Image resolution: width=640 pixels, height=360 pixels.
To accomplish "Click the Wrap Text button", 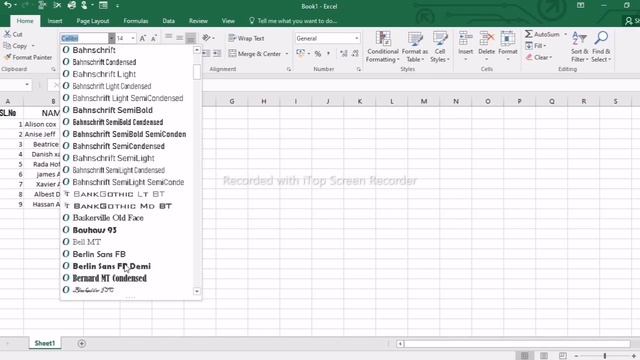I will tap(246, 38).
